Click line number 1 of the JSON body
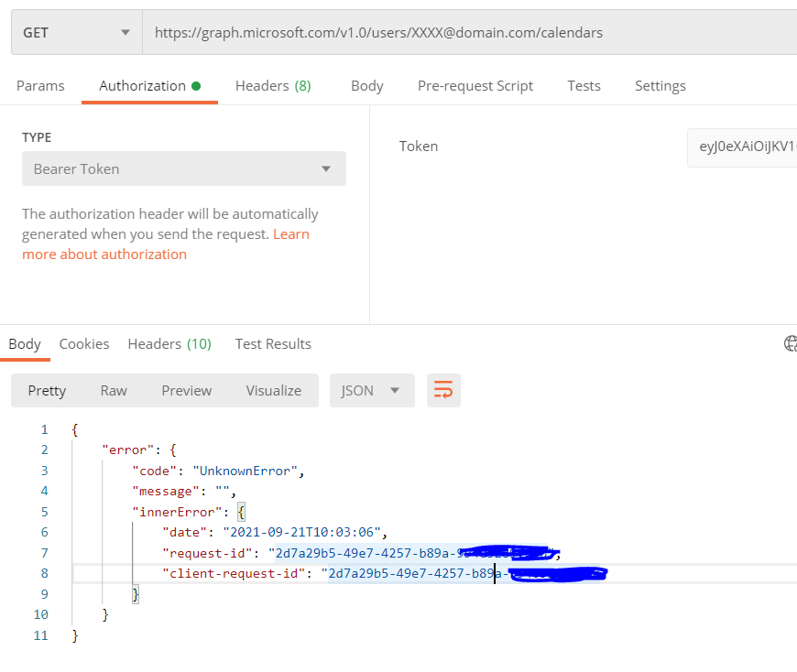This screenshot has height=672, width=797. point(44,428)
